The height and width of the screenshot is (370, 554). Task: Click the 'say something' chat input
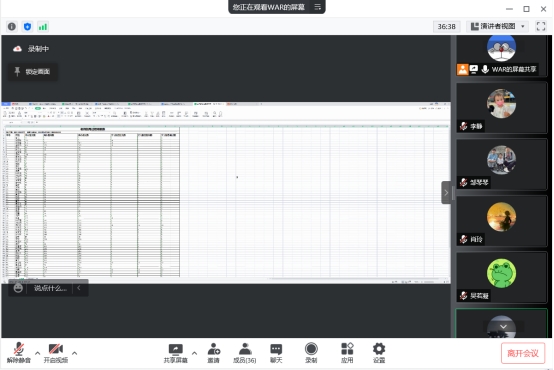pyautogui.click(x=50, y=288)
